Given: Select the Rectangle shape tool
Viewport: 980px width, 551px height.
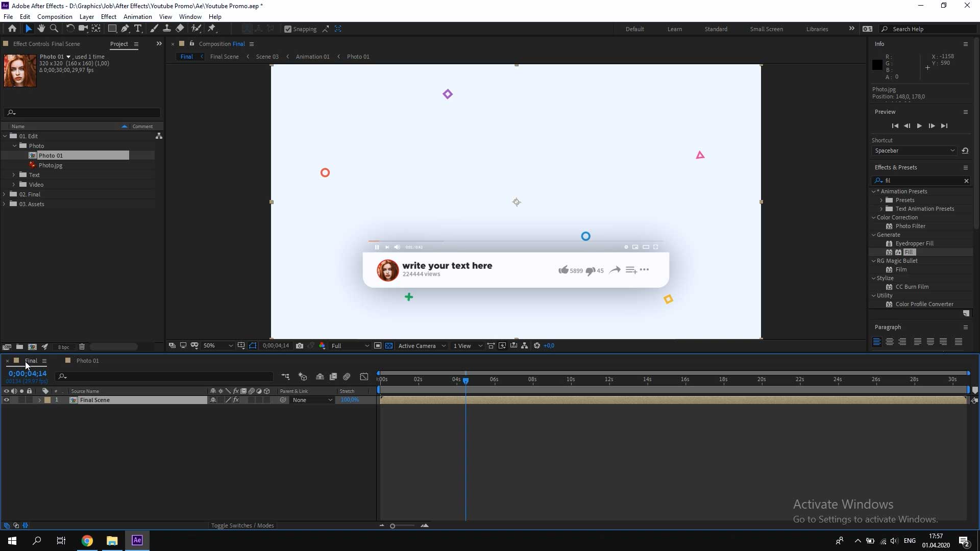Looking at the screenshot, I should (112, 29).
